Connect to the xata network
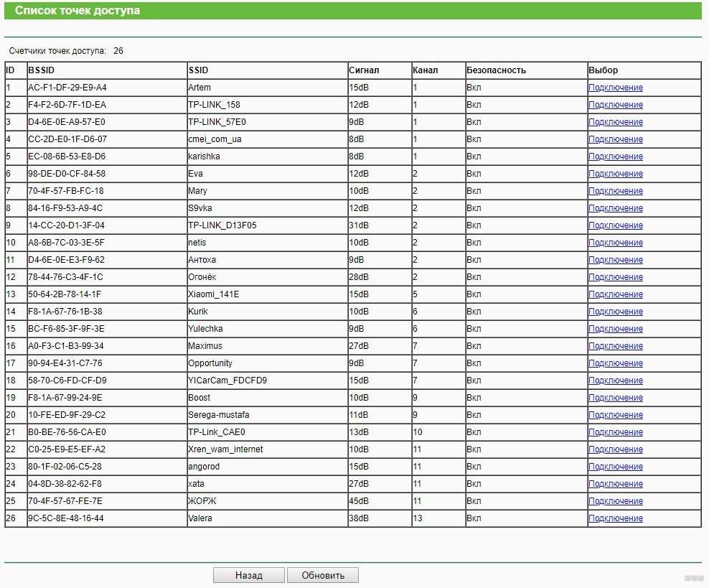Viewport: 709px width, 588px height. pyautogui.click(x=615, y=484)
